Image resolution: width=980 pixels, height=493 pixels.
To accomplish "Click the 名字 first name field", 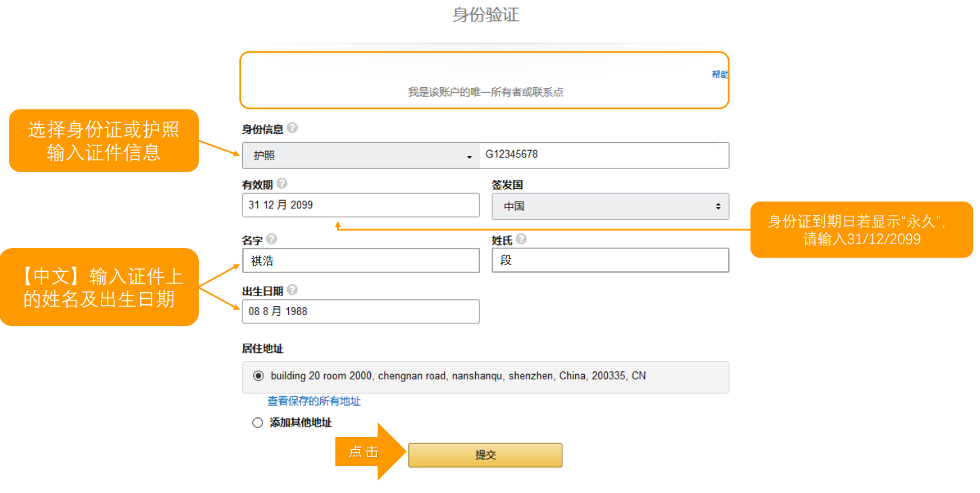I will 360,260.
